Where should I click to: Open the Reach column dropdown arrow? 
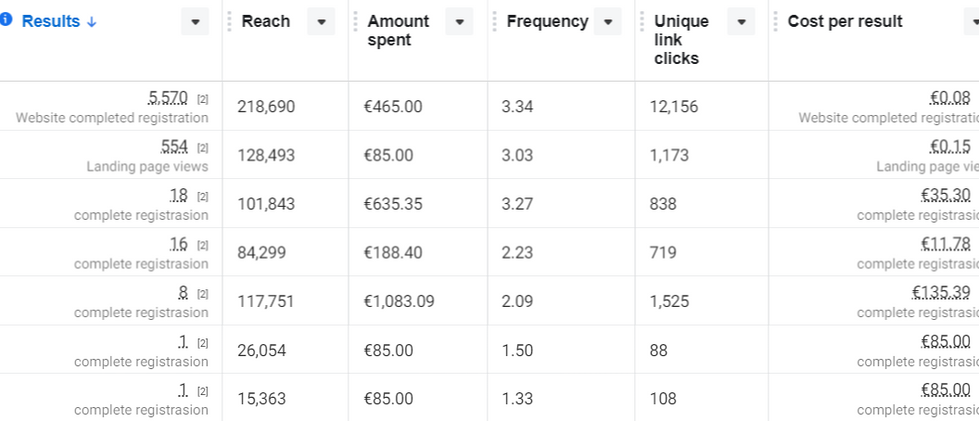[322, 22]
